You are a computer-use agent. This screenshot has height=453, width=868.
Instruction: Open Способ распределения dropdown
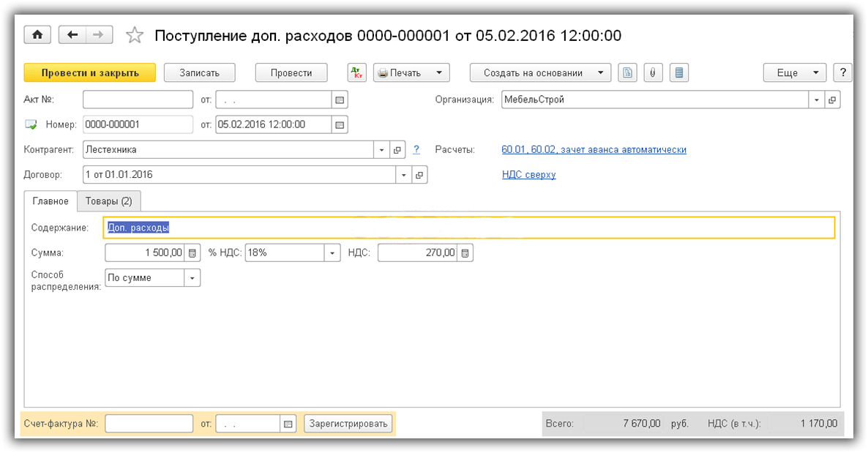[192, 278]
